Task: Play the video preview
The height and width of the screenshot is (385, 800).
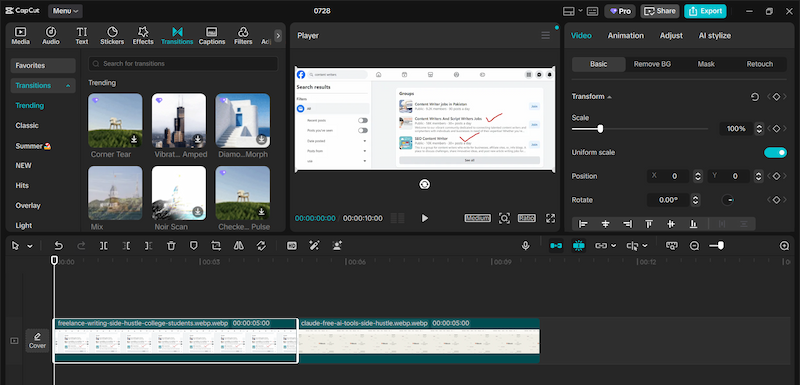Action: tap(424, 218)
